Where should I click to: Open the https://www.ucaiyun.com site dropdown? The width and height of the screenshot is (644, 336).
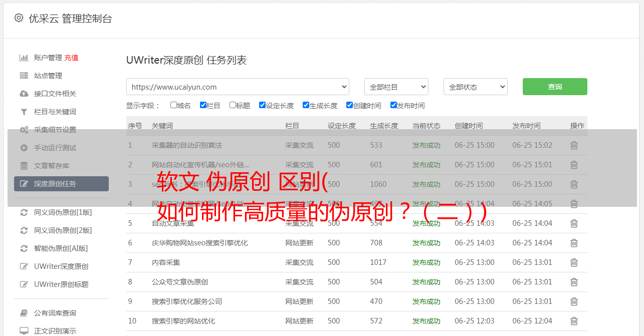238,87
